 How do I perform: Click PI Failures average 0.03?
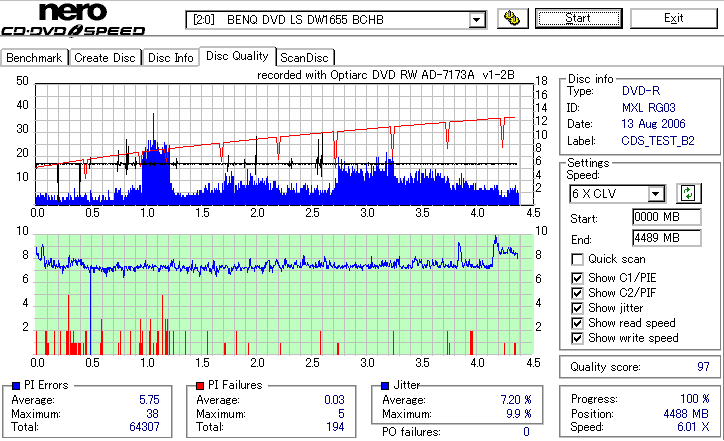pyautogui.click(x=334, y=400)
